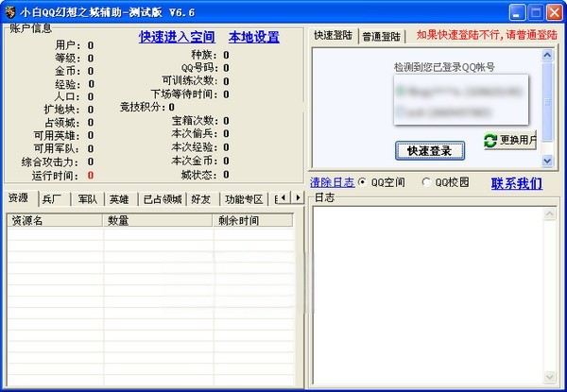Screen dimensions: 567x392
Task: Minimize the window
Action: [x=517, y=12]
